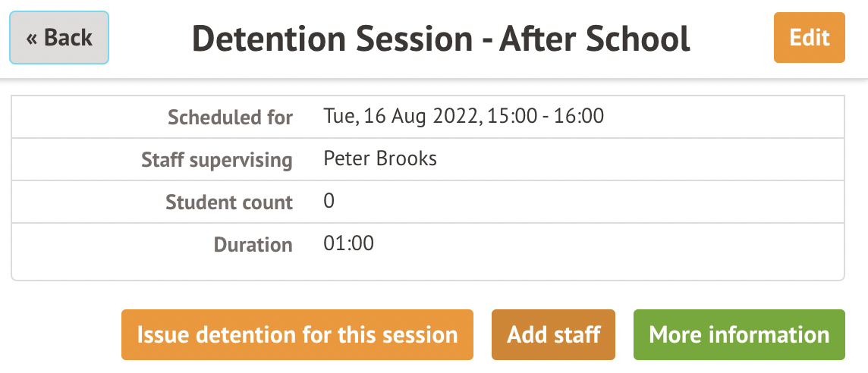Click the "Student count" label
Screen dimensions: 868x373
coord(229,202)
